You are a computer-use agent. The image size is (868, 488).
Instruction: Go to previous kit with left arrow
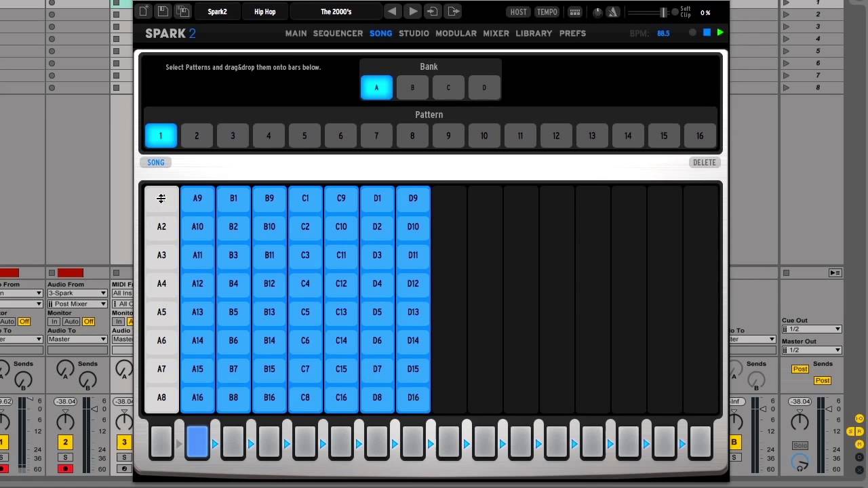[392, 11]
